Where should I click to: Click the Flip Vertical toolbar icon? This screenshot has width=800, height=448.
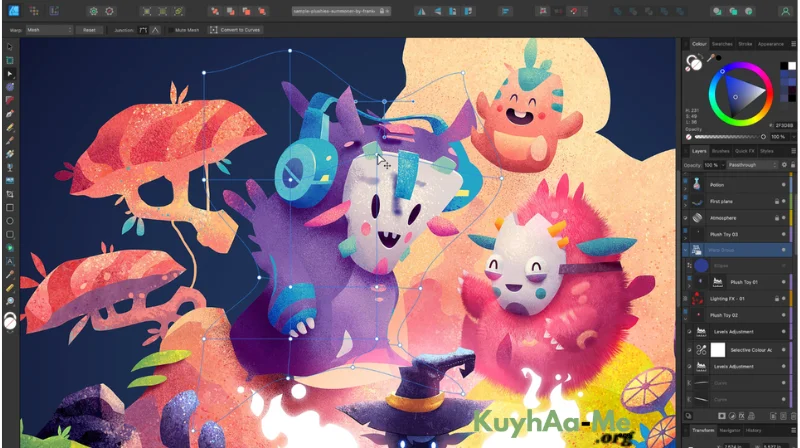[x=437, y=11]
